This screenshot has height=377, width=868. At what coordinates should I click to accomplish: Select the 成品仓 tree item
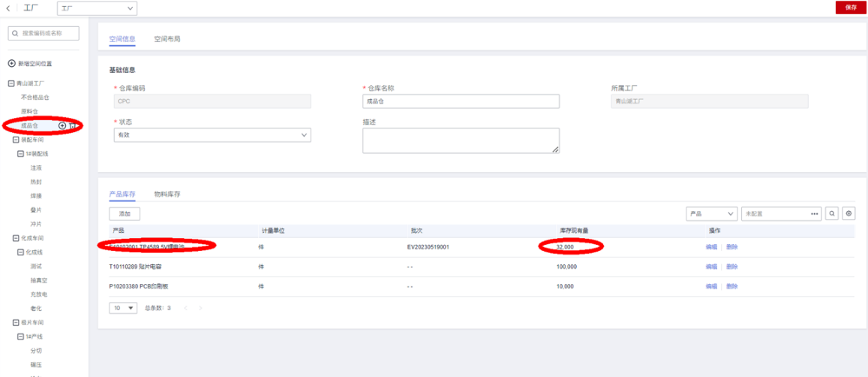point(29,126)
